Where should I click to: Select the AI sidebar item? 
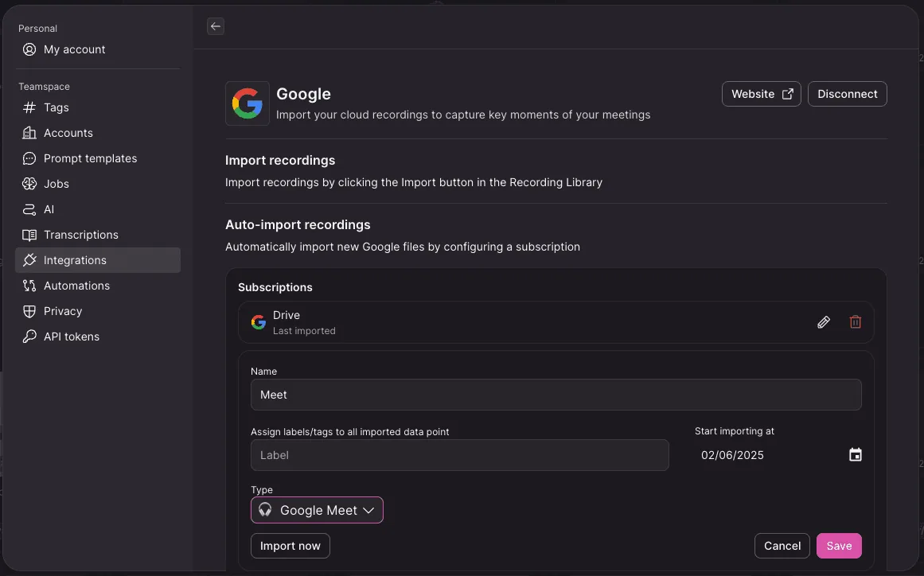click(98, 209)
